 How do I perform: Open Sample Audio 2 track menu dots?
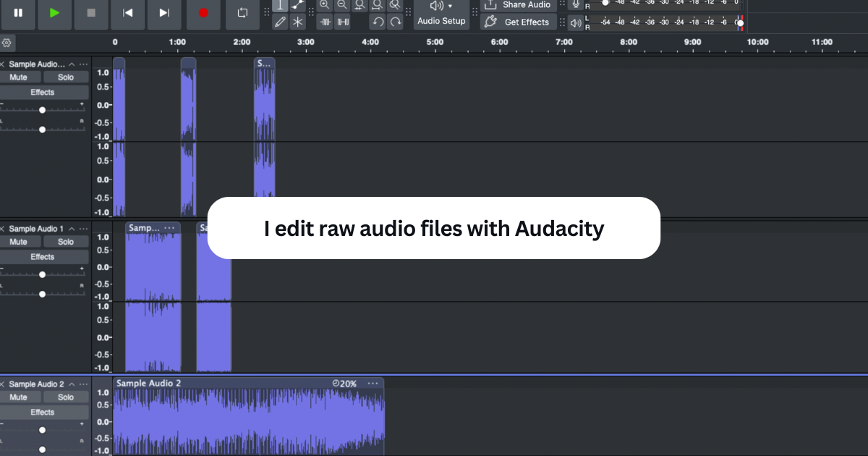84,384
